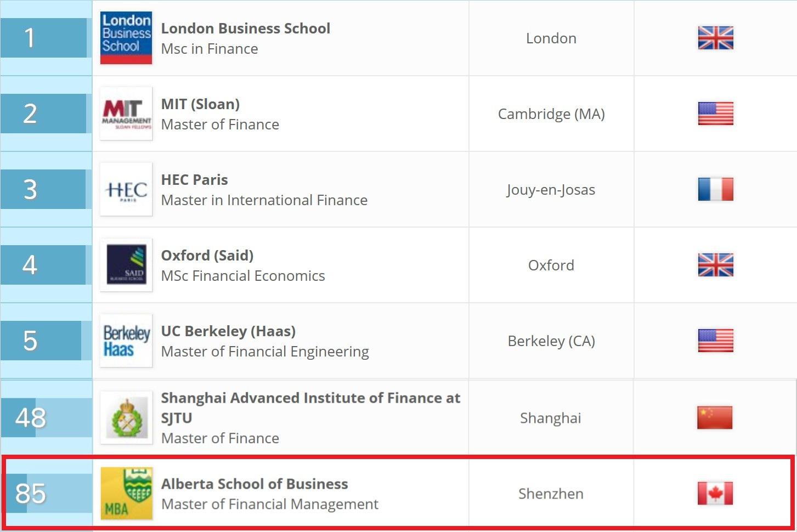Viewport: 797px width, 532px height.
Task: Select Master of Financial Engineering program
Action: [x=265, y=352]
